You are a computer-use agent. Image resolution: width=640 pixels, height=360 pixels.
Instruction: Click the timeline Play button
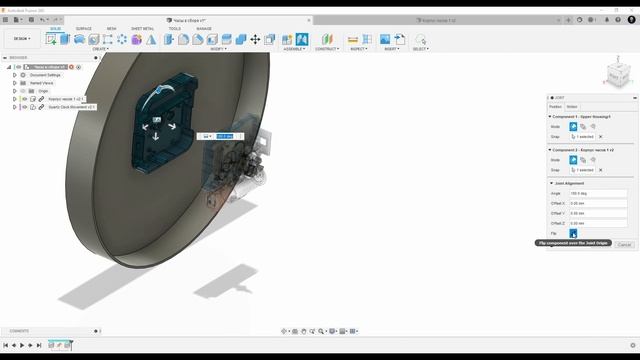[22, 345]
